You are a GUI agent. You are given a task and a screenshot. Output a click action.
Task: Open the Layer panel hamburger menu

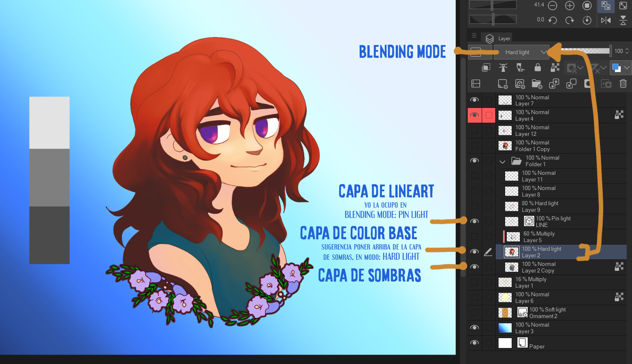tap(474, 36)
